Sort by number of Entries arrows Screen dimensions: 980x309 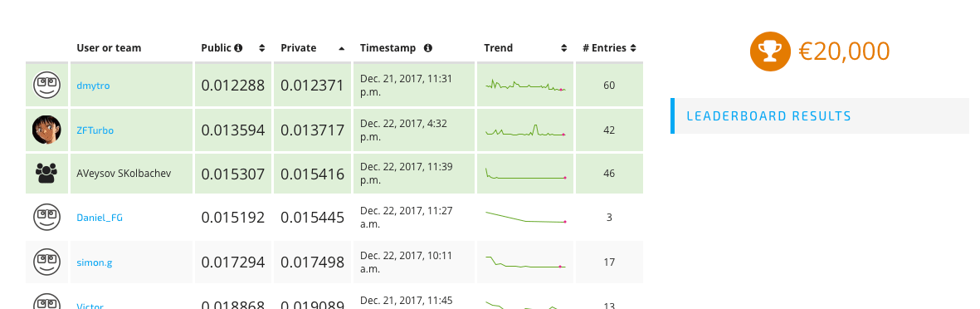(633, 48)
